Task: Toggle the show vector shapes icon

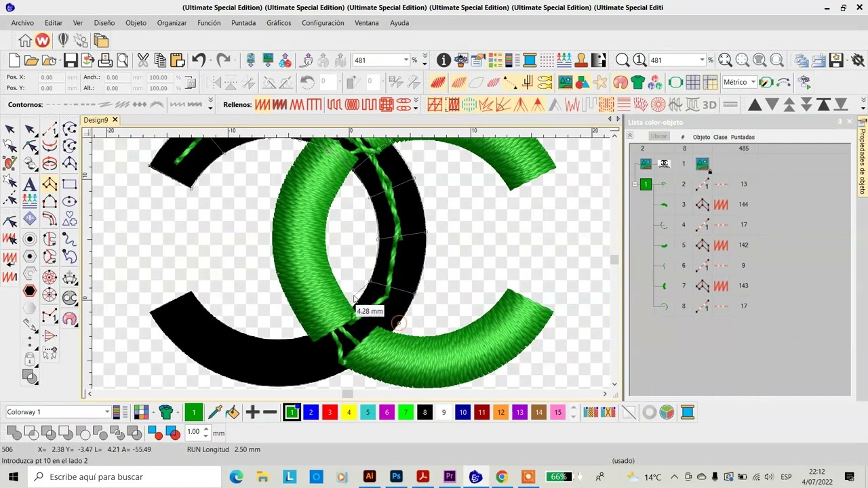Action: [x=583, y=83]
